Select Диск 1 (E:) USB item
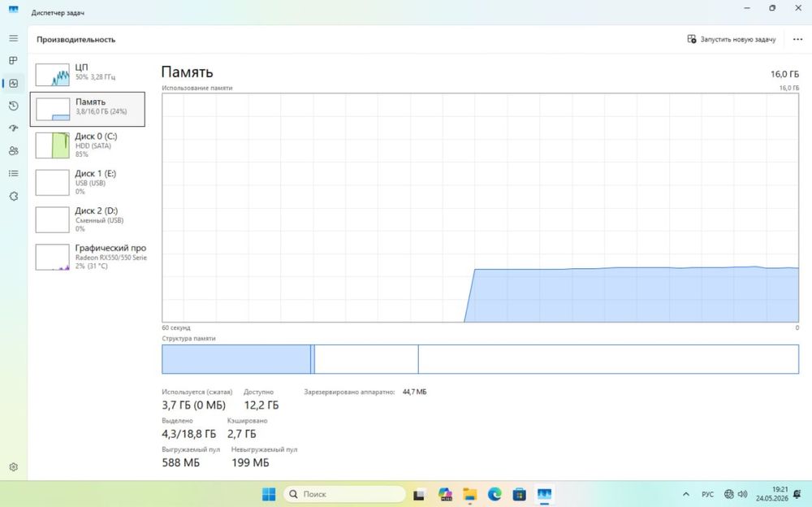The width and height of the screenshot is (812, 507). [x=88, y=182]
